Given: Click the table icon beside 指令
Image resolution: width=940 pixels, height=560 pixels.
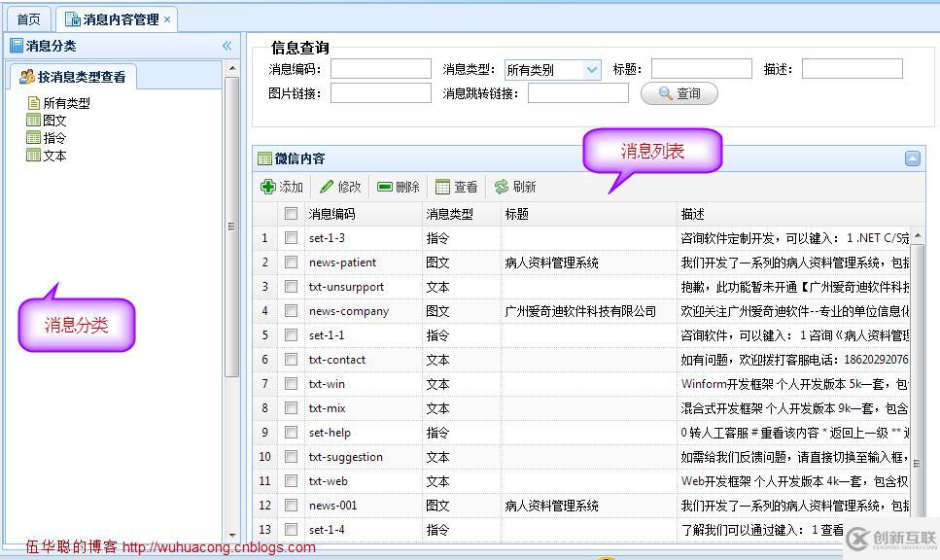Looking at the screenshot, I should pos(34,138).
